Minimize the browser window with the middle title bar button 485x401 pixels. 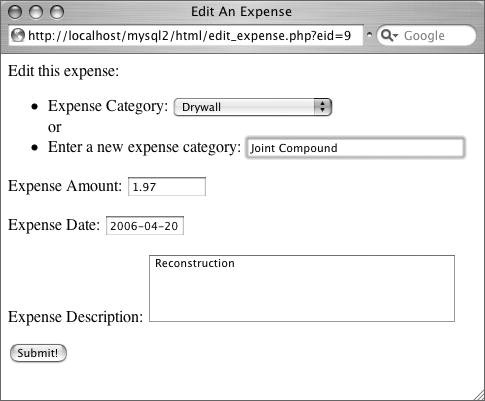36,12
